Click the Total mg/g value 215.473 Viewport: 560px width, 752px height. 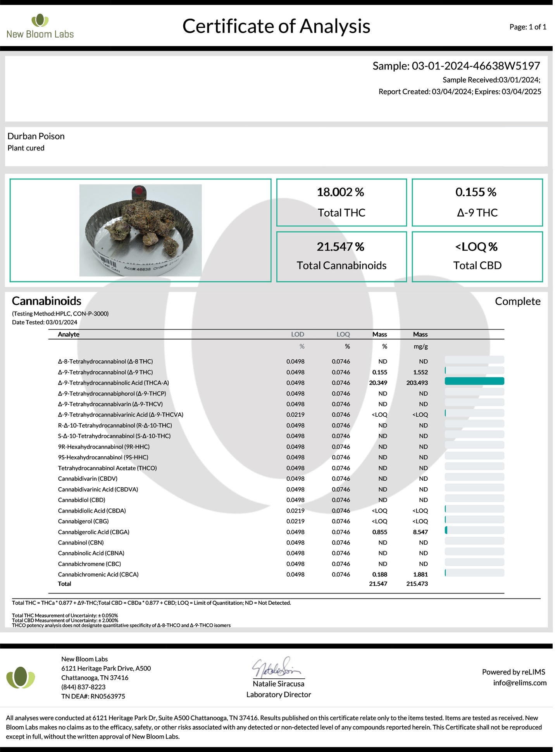click(417, 584)
